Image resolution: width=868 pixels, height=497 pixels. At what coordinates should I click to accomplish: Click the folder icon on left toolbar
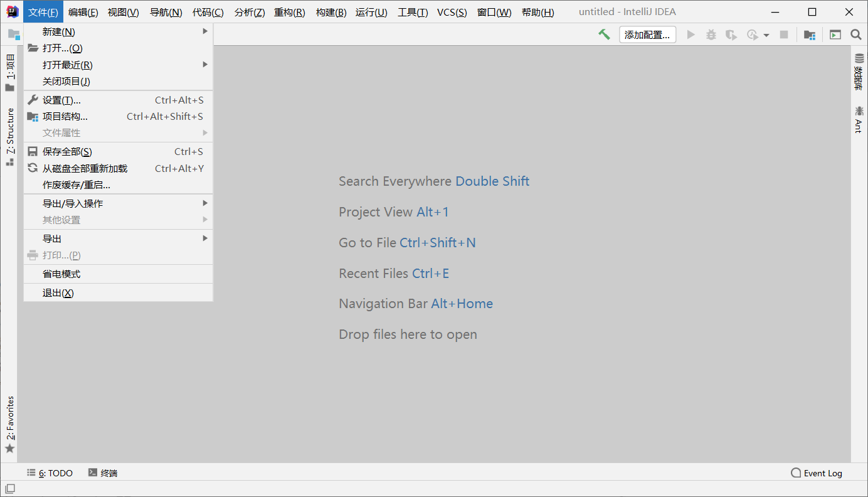[x=14, y=35]
